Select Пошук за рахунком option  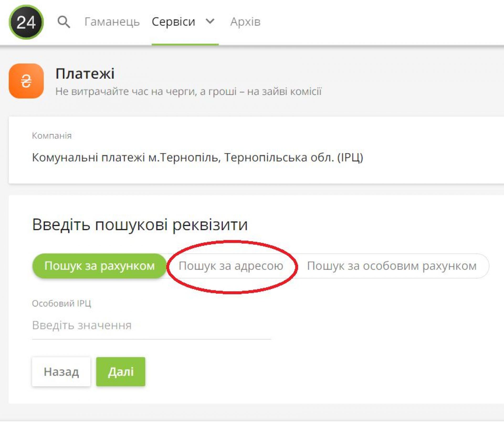coord(99,266)
